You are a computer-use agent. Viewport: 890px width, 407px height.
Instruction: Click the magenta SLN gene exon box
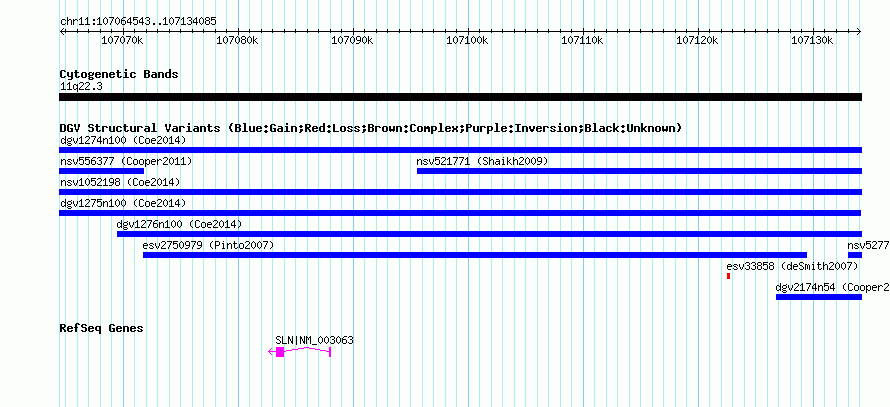coord(280,352)
